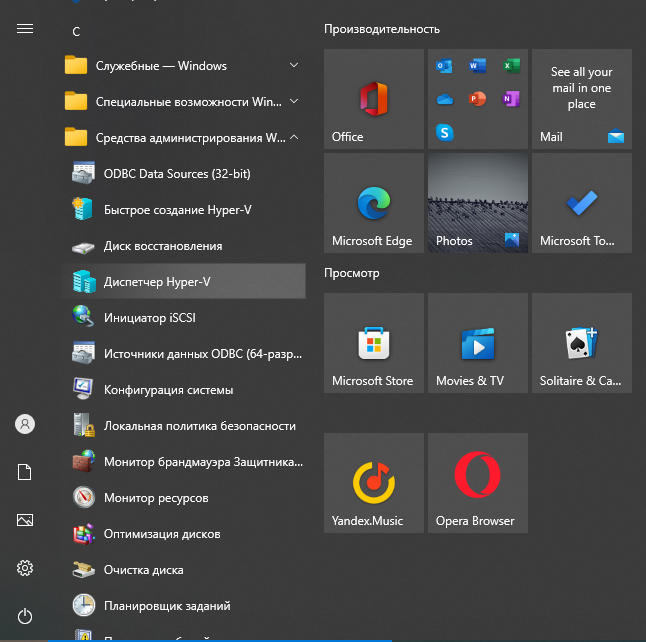Open the Solitaire & Casual Games tile
This screenshot has width=646, height=642.
point(582,343)
